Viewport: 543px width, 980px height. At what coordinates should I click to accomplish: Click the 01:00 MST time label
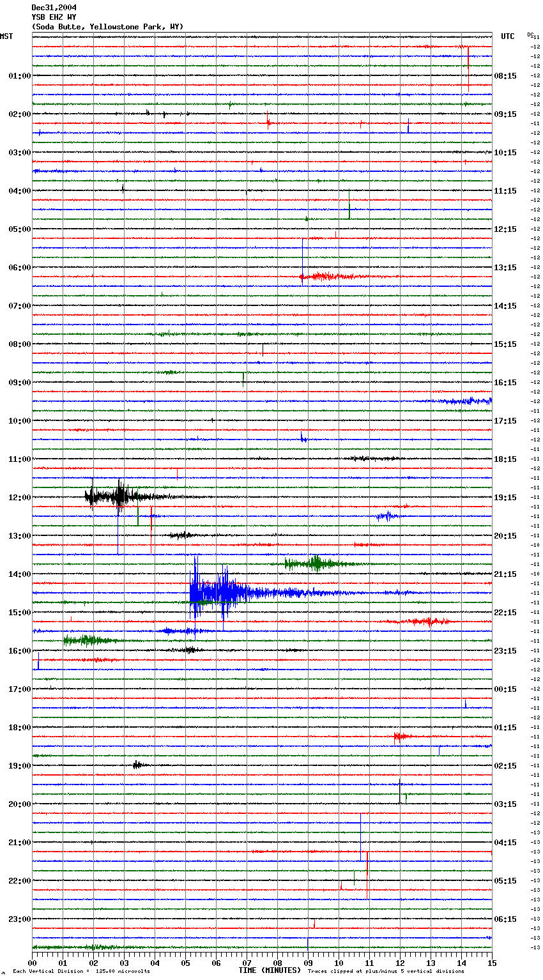(x=19, y=75)
